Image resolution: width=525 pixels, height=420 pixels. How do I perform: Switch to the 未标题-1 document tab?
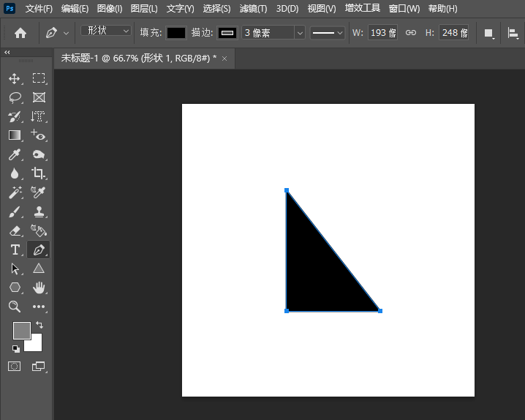point(138,58)
